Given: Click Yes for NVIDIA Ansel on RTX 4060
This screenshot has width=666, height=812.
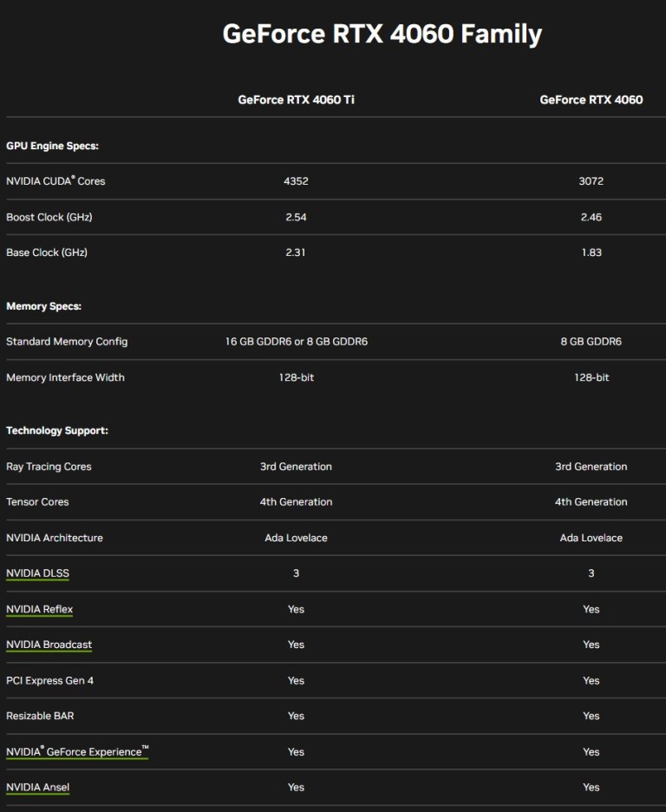Looking at the screenshot, I should click(591, 787).
